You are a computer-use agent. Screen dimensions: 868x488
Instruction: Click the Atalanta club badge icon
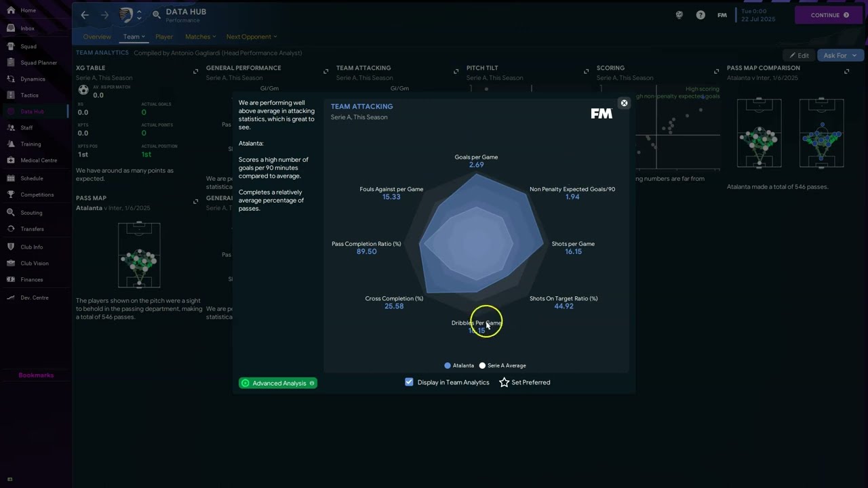coord(126,15)
